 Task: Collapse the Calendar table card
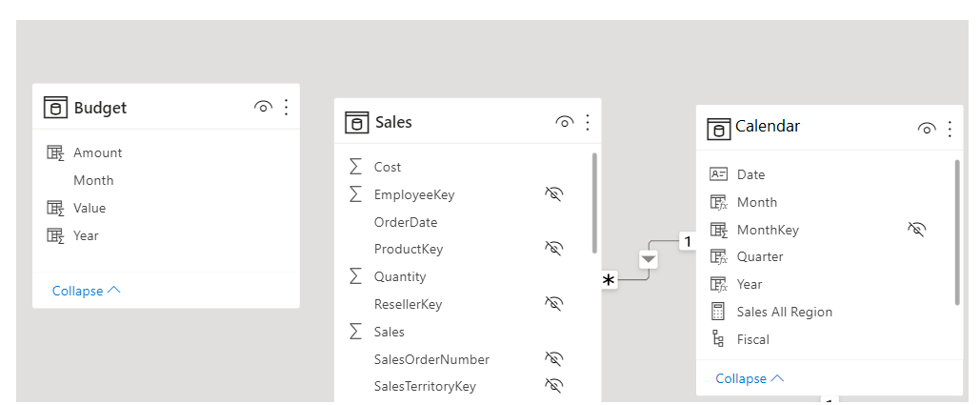click(750, 378)
